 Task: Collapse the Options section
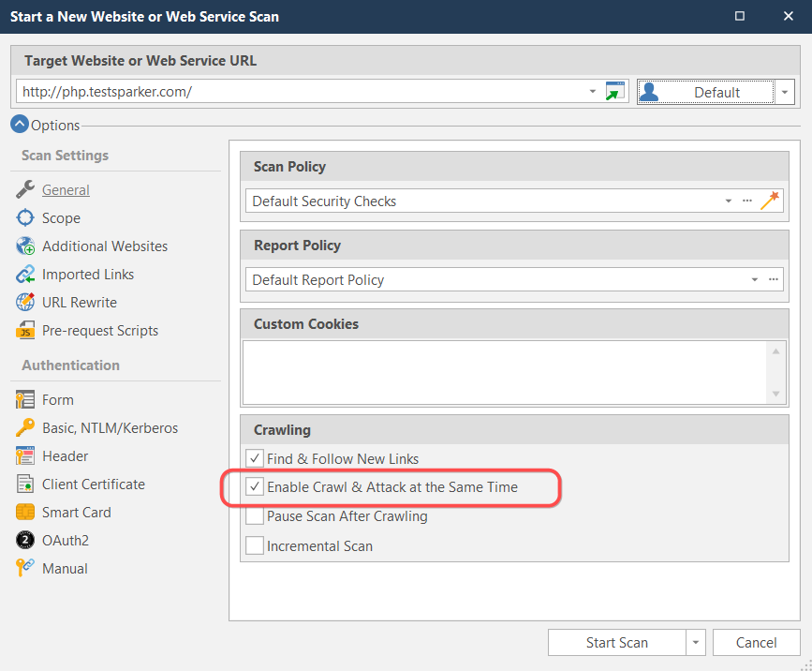click(20, 124)
